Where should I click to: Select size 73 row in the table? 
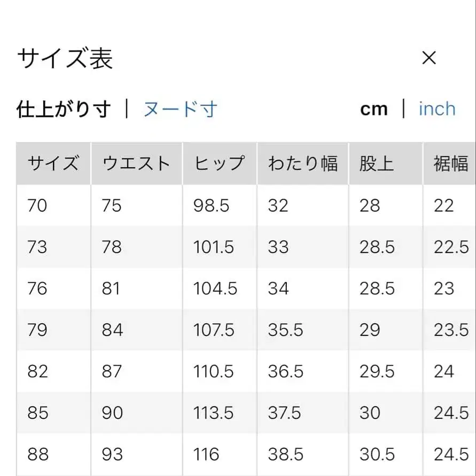click(x=36, y=247)
